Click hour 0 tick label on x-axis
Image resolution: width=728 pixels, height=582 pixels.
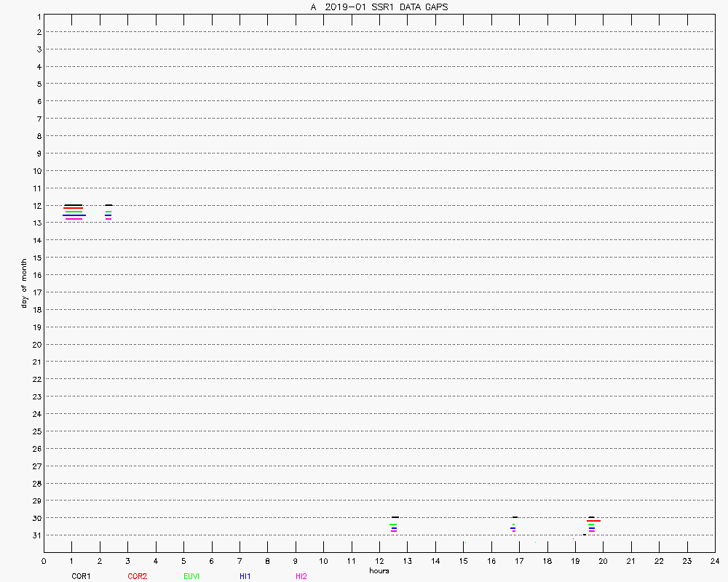pos(44,561)
